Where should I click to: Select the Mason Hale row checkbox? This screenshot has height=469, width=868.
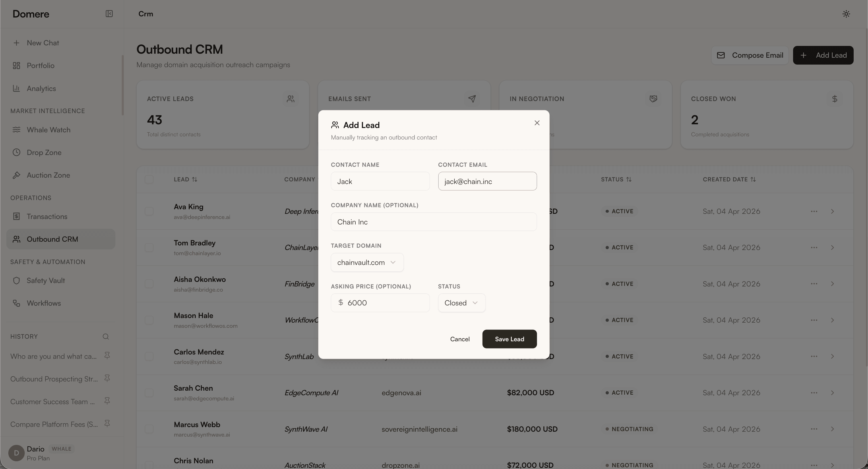tap(149, 320)
